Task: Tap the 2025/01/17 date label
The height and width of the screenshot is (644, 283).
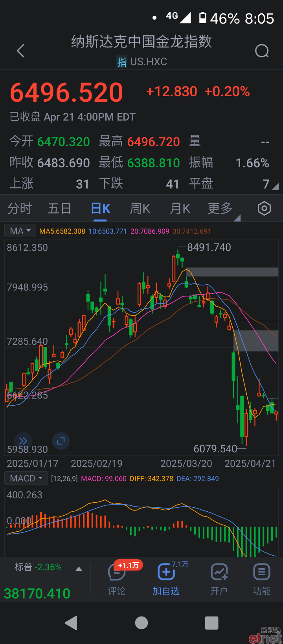Action: [33, 464]
